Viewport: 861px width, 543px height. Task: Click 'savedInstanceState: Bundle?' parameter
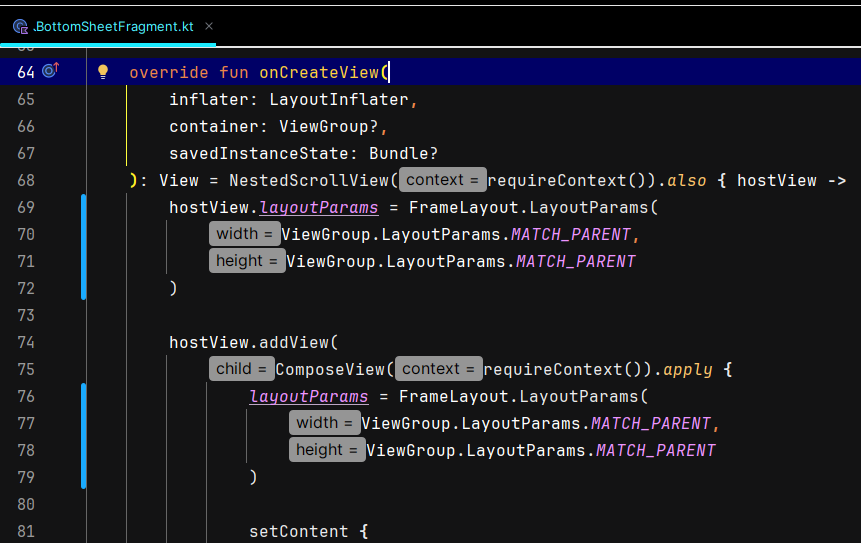pyautogui.click(x=304, y=153)
